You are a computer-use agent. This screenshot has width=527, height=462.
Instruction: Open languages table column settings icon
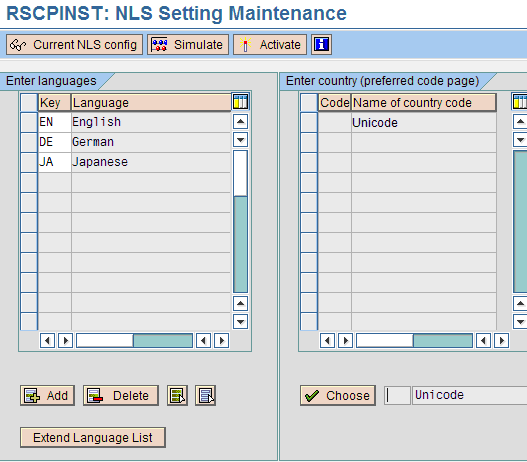coord(240,102)
